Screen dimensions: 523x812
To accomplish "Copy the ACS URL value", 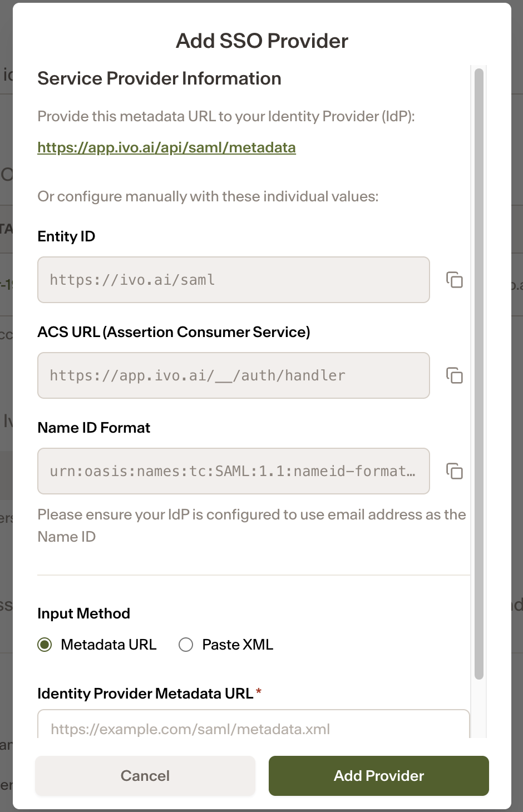I will (455, 375).
